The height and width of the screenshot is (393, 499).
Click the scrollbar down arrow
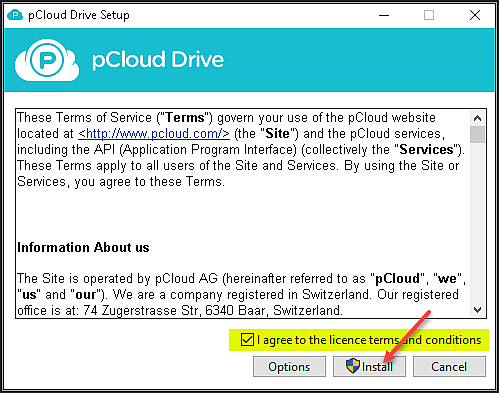(x=477, y=310)
